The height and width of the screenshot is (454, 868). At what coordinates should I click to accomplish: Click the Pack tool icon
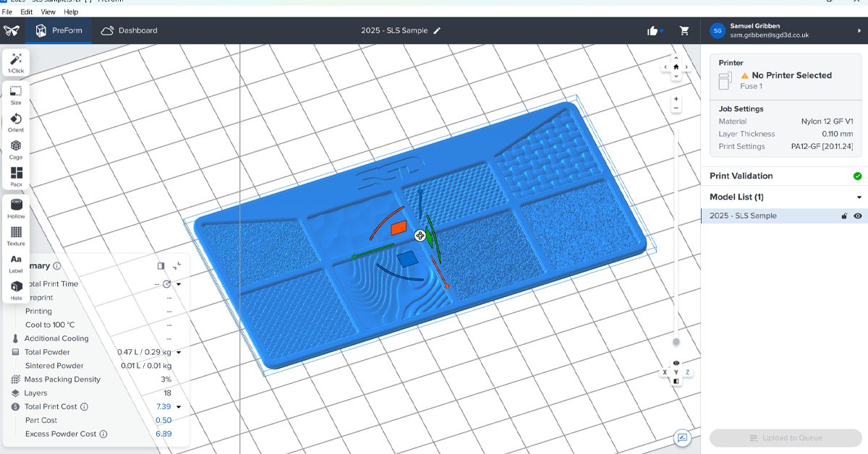pyautogui.click(x=16, y=176)
